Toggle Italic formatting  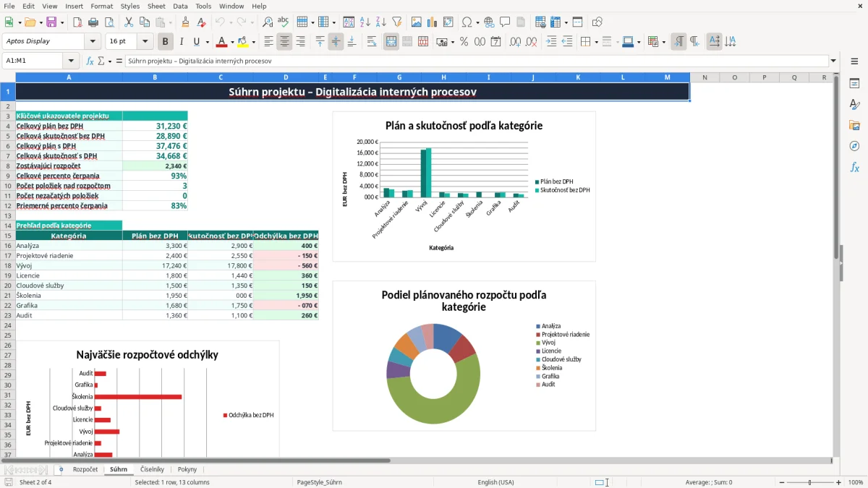[182, 41]
